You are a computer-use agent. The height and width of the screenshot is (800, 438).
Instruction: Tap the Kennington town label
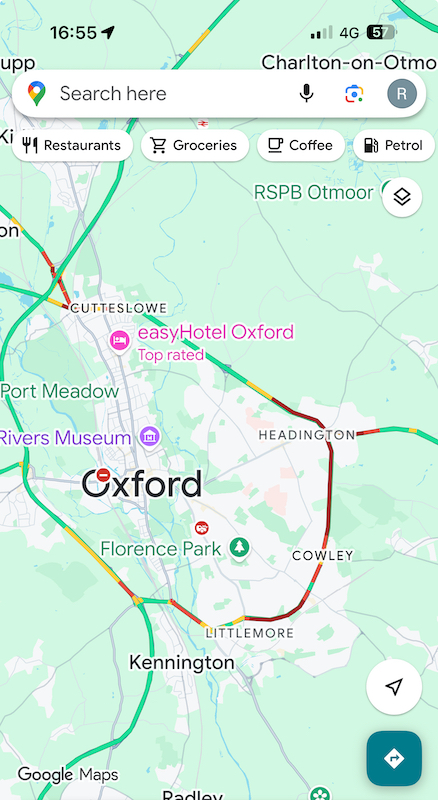[182, 663]
